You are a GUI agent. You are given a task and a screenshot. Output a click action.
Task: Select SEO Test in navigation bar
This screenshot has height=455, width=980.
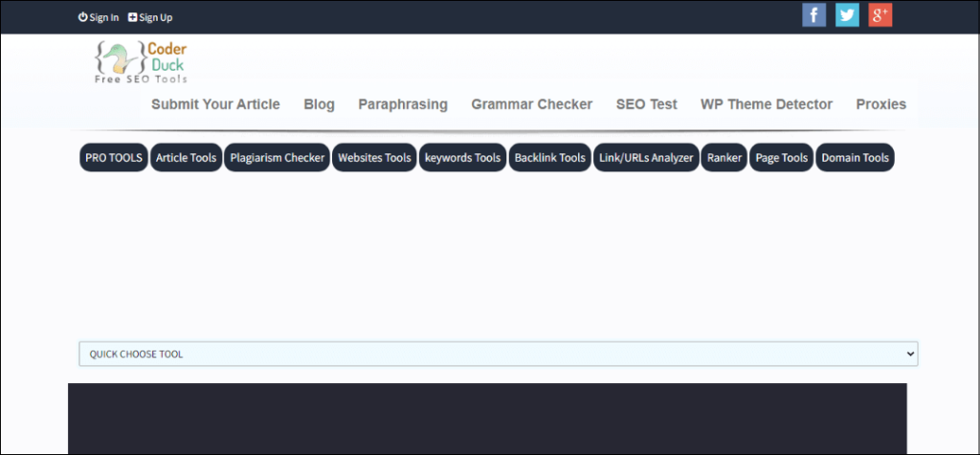(647, 104)
